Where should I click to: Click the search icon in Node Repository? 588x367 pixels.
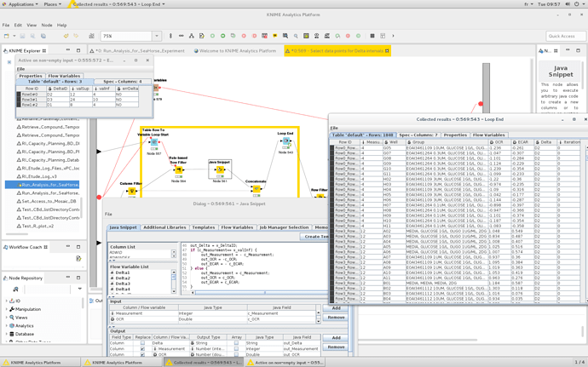pyautogui.click(x=15, y=289)
